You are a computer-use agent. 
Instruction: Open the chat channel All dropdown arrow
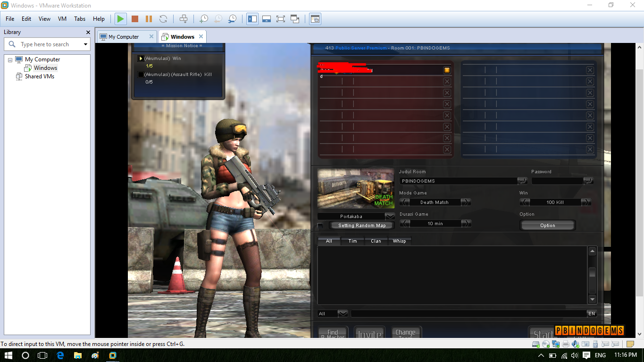click(343, 313)
